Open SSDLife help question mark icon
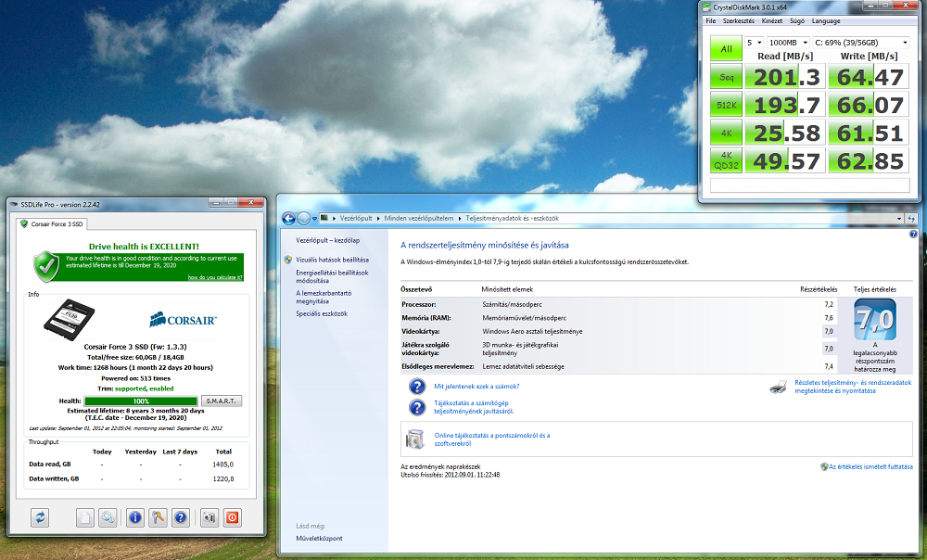This screenshot has height=560, width=927. tap(181, 518)
